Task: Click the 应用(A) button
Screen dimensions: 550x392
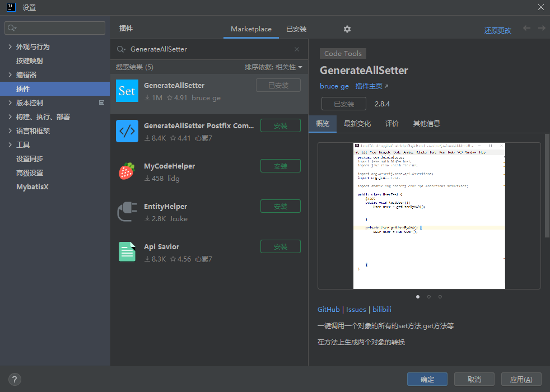Action: (521, 379)
